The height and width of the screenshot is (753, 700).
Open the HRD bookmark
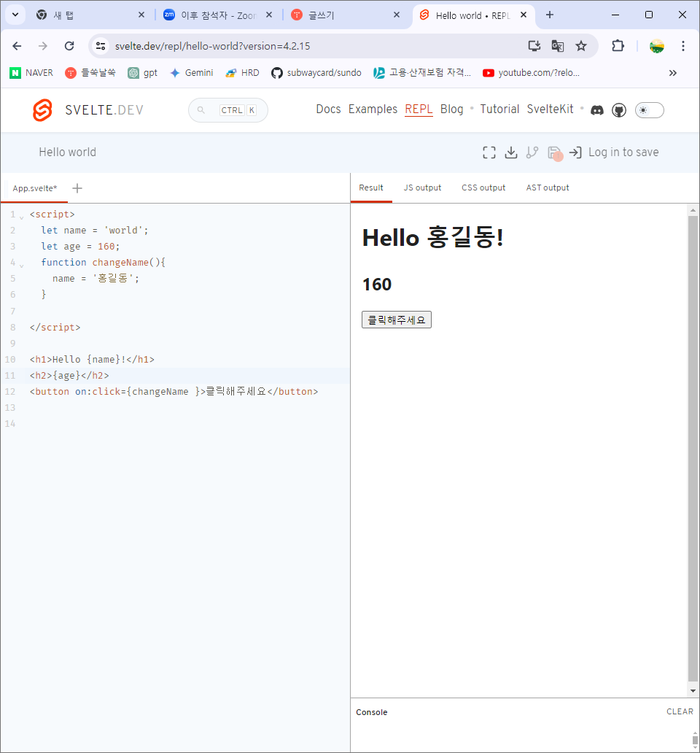[242, 73]
